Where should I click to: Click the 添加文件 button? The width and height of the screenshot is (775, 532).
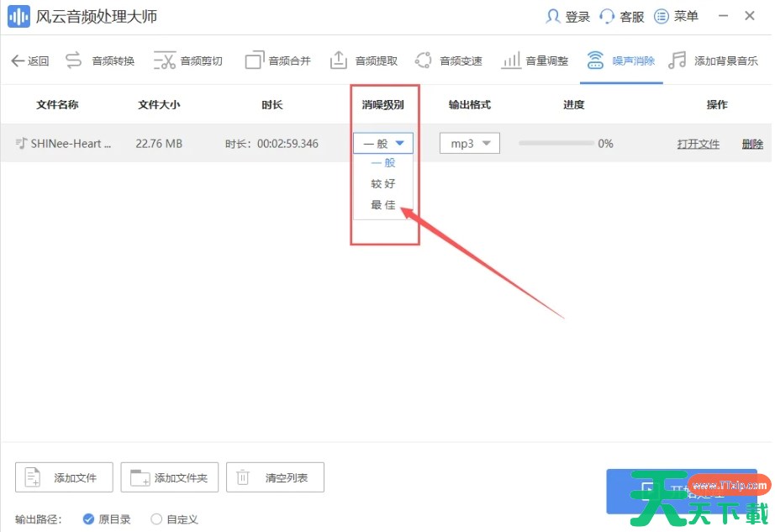point(64,477)
